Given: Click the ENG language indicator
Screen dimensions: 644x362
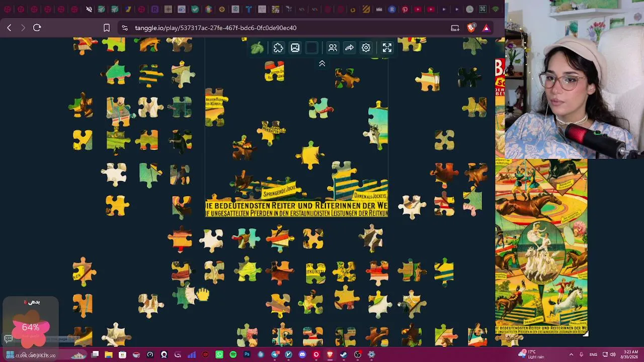Looking at the screenshot, I should [593, 354].
